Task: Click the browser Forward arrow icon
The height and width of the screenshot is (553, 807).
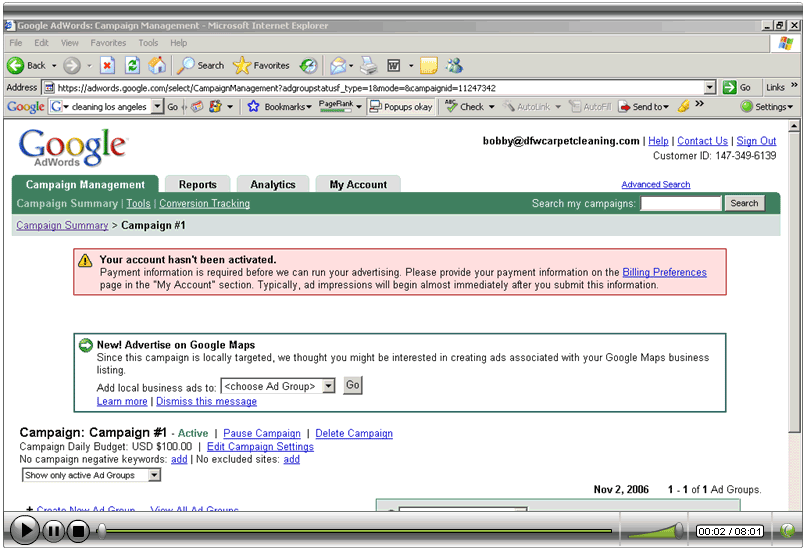Action: coord(72,65)
